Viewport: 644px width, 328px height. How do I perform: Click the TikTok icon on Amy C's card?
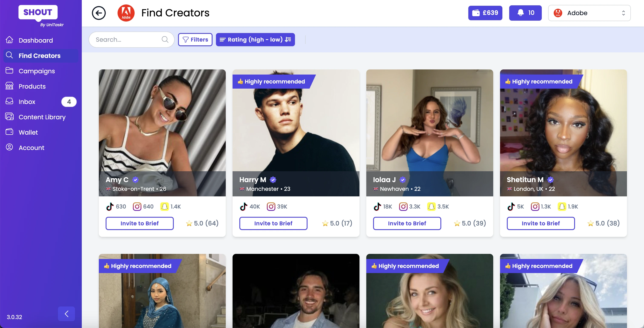pyautogui.click(x=110, y=206)
